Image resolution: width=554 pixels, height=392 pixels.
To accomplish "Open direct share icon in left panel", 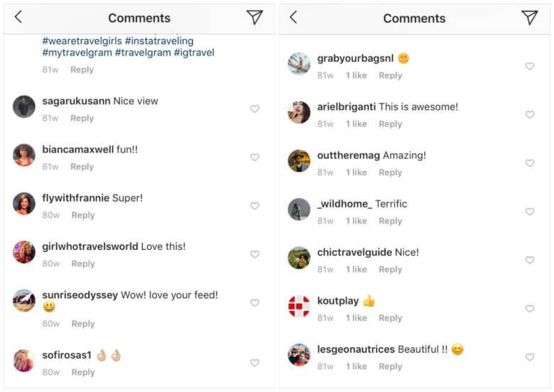I will click(254, 18).
